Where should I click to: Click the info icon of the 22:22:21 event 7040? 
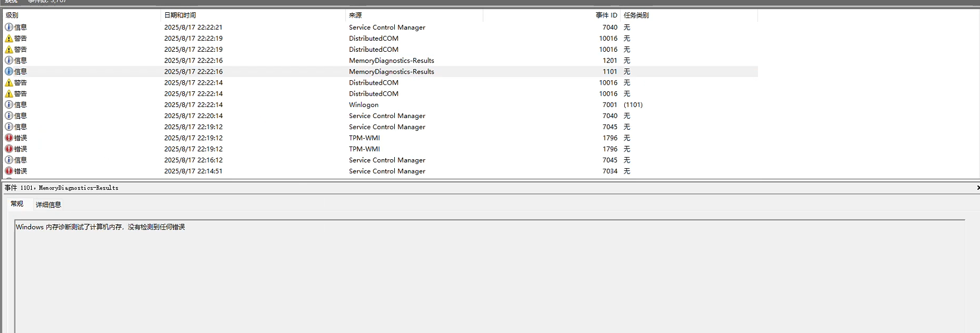(9, 27)
